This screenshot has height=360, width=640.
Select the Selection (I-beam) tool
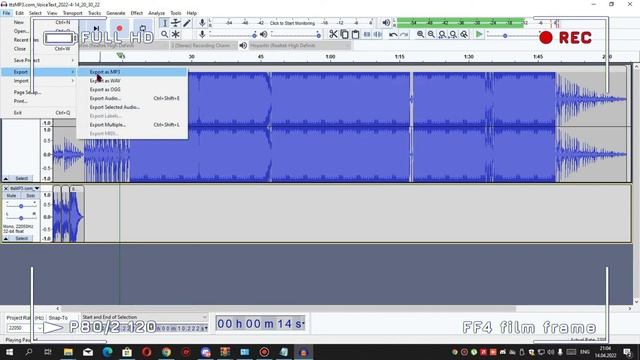(x=164, y=23)
